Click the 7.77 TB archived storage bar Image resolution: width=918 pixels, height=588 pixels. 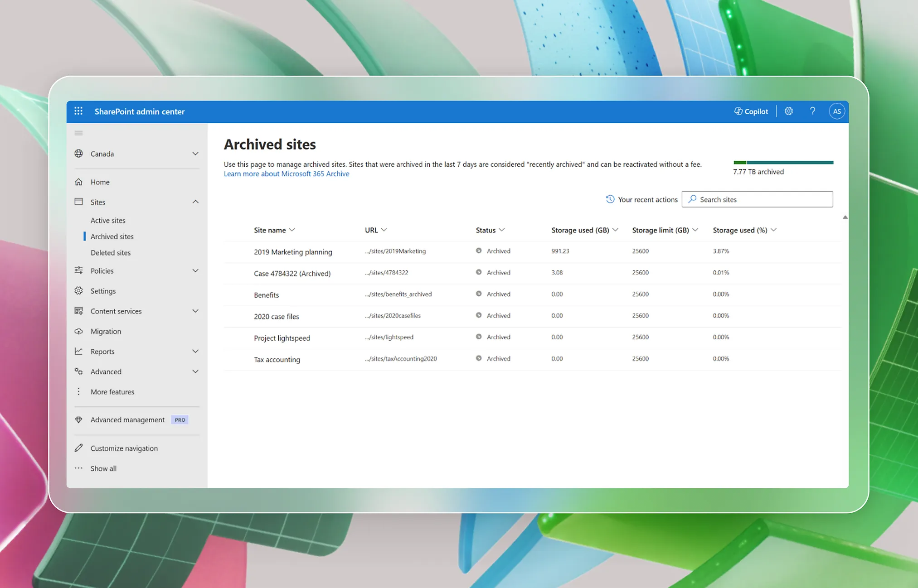(x=783, y=163)
